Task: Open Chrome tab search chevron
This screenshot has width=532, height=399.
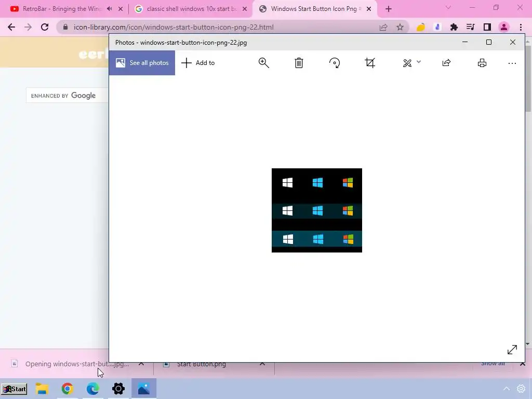Action: point(448,7)
